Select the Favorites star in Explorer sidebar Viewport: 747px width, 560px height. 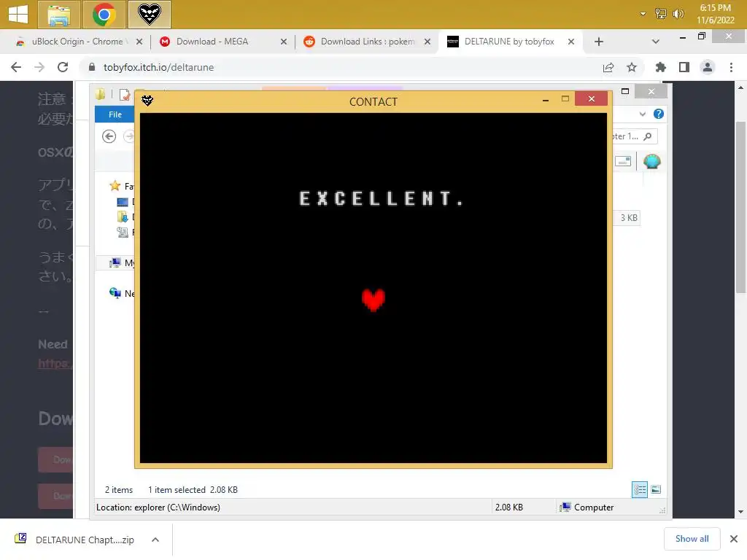tap(115, 186)
